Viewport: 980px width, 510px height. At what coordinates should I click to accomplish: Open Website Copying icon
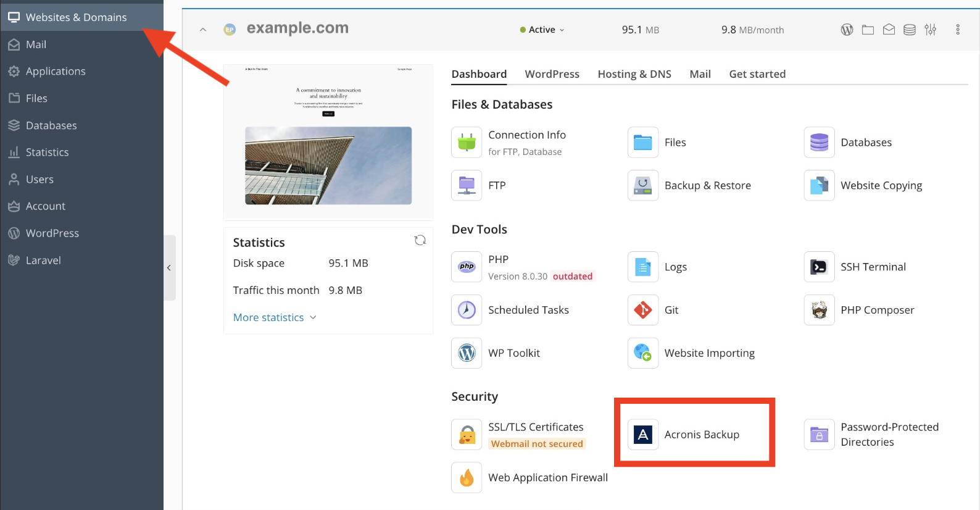pyautogui.click(x=819, y=185)
